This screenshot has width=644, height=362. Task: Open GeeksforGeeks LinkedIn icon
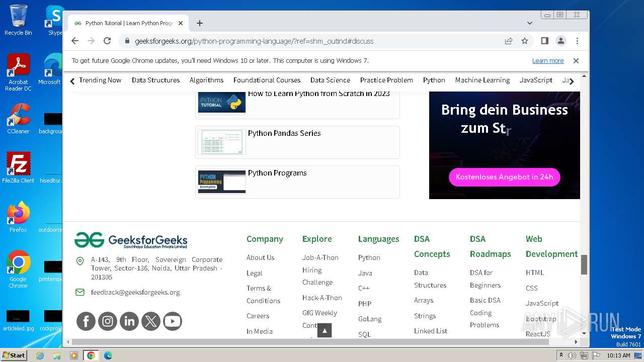(129, 321)
